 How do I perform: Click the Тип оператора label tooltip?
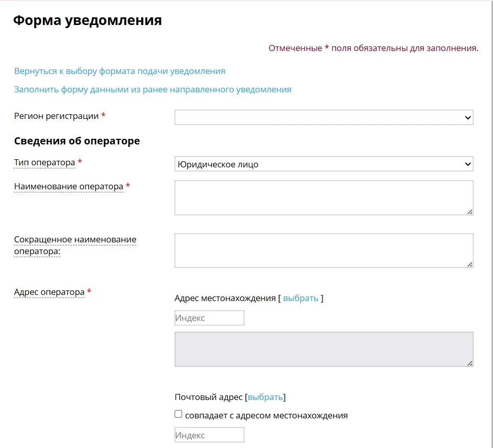coord(44,163)
